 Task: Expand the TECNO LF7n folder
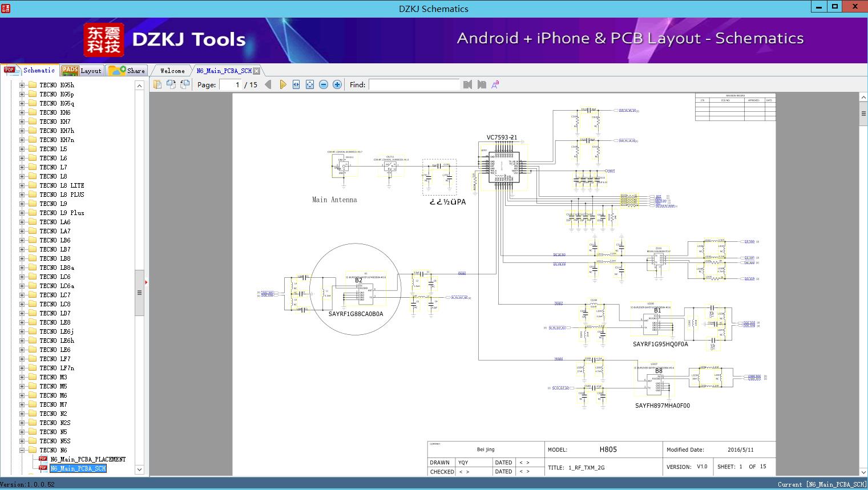coord(22,368)
